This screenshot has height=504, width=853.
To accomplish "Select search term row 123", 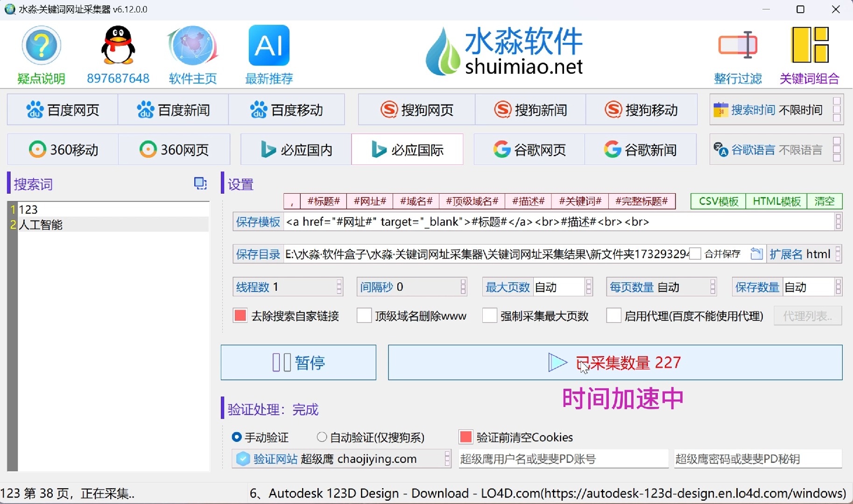I will pyautogui.click(x=113, y=210).
